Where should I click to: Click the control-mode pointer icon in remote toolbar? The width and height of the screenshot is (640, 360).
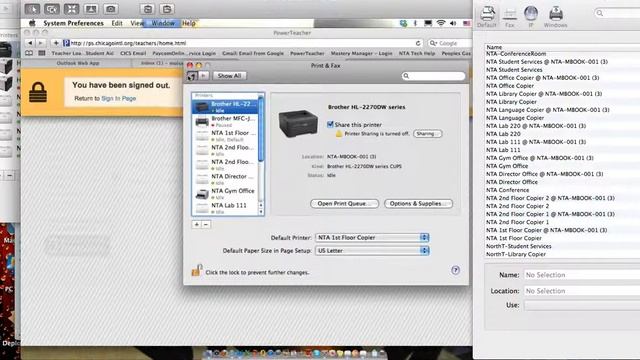(32, 9)
